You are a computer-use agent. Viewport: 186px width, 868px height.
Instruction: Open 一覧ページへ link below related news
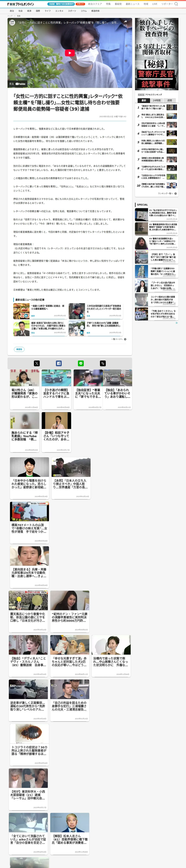[x=119, y=339]
